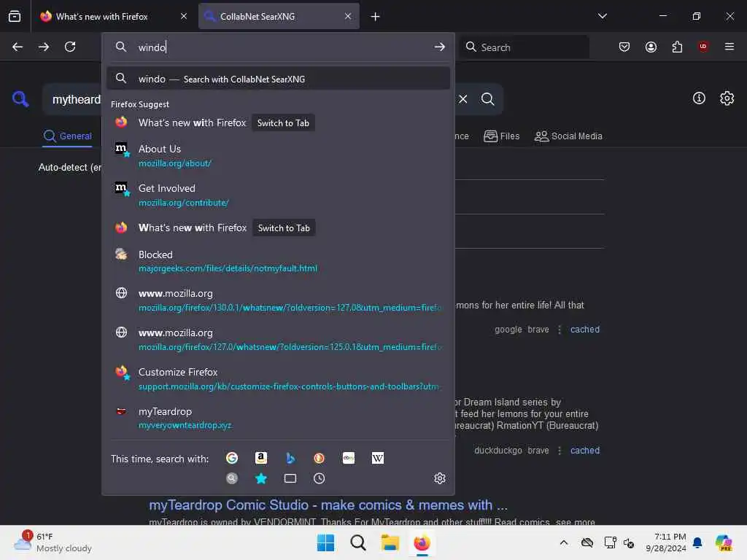747x560 pixels.
Task: Open the Get Involved suggestion
Action: [x=278, y=195]
